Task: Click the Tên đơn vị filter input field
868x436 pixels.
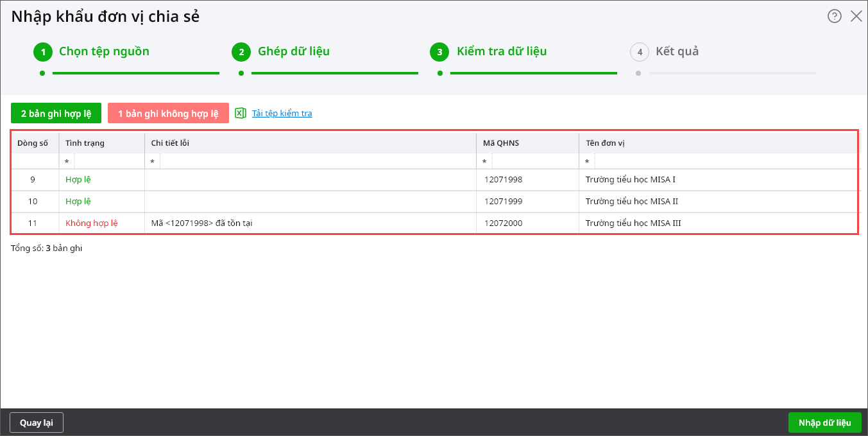Action: tap(725, 162)
